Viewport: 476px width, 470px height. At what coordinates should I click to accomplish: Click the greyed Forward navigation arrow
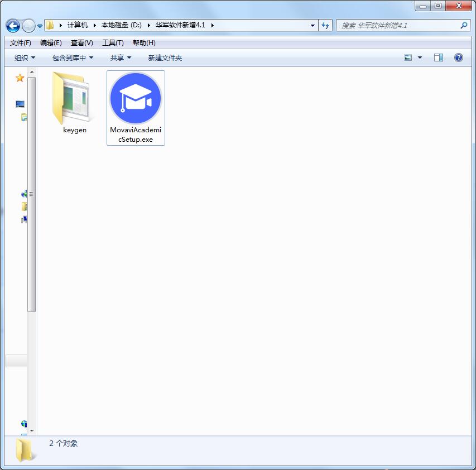pos(29,26)
